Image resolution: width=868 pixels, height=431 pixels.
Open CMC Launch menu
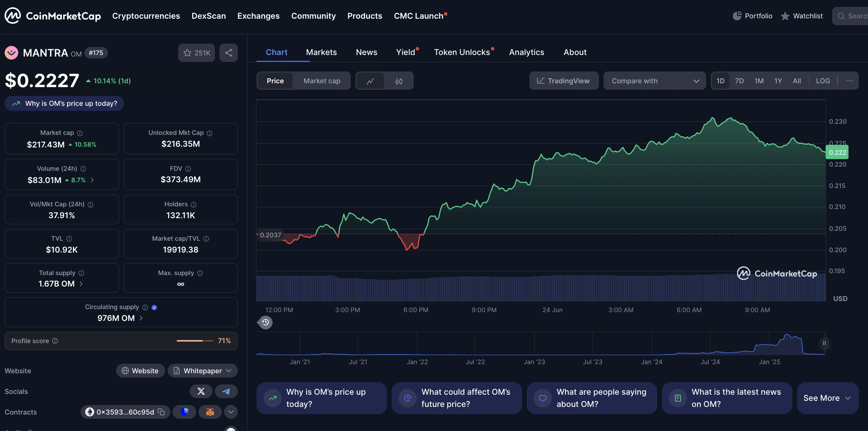[420, 16]
